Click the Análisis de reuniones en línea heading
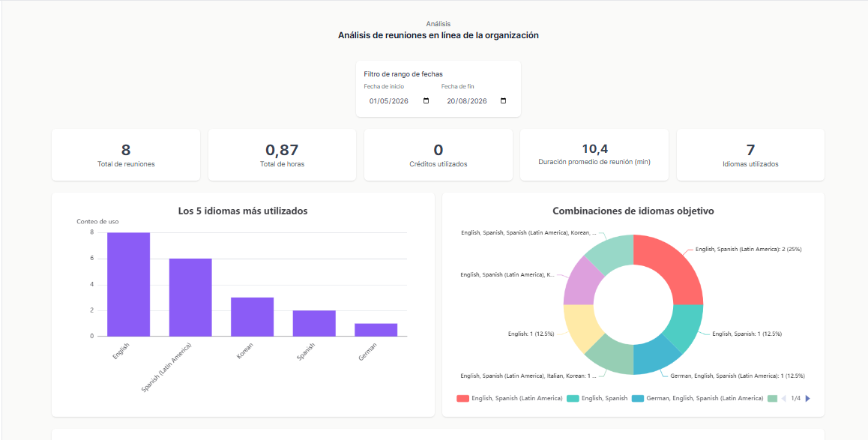868x440 pixels. click(438, 35)
